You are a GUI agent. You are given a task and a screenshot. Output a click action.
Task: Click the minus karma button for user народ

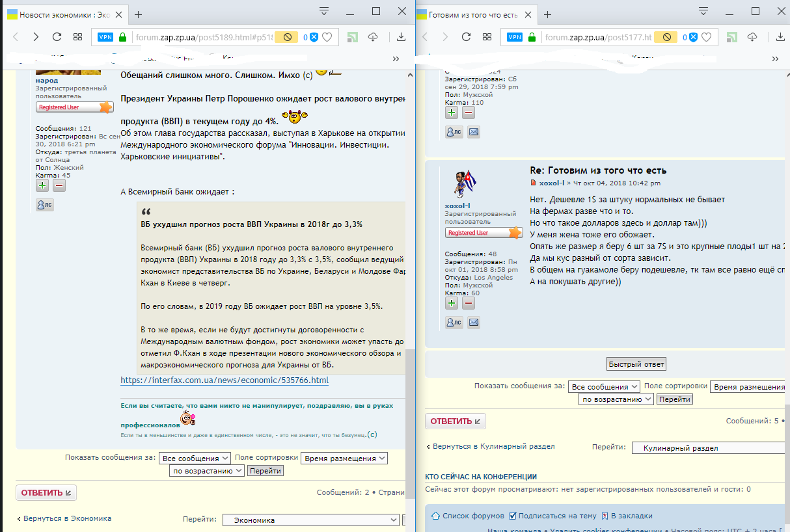(x=59, y=185)
